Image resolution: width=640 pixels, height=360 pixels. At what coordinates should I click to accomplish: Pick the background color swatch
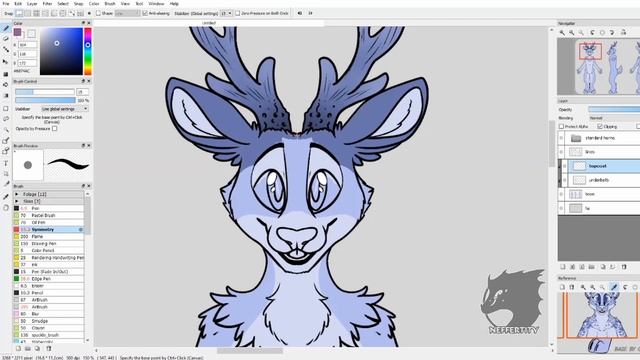tap(31, 33)
